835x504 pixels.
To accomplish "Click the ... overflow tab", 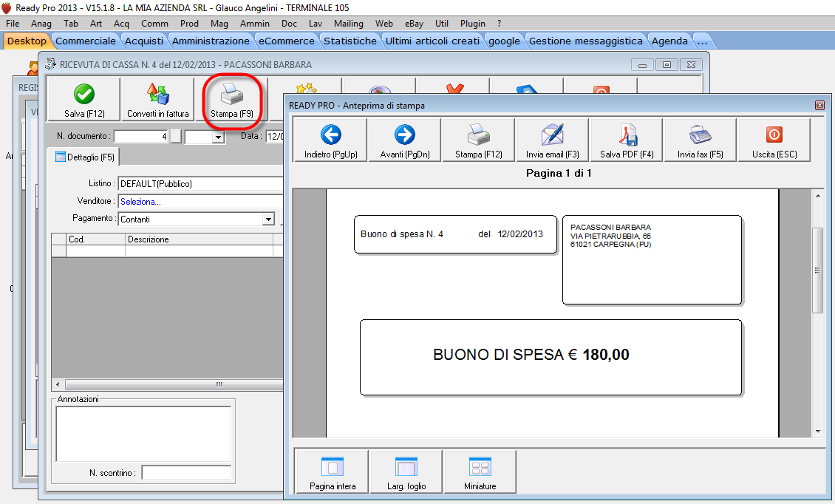I will pos(703,41).
